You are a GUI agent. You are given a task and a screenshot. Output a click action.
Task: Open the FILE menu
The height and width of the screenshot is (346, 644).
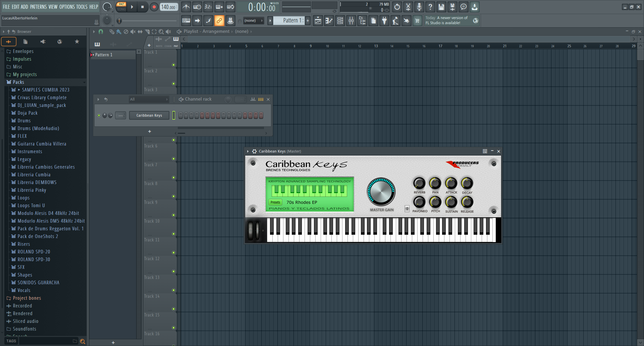[6, 7]
